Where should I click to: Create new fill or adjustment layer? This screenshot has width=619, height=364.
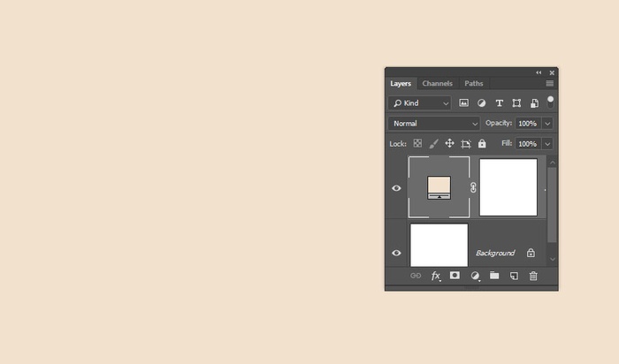476,276
